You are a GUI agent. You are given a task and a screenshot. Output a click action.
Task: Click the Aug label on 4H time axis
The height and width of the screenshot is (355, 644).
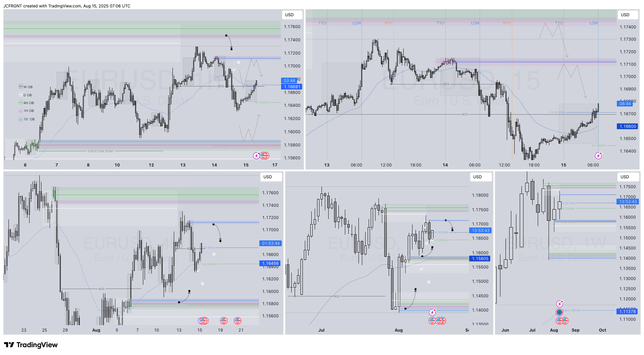[96, 330]
